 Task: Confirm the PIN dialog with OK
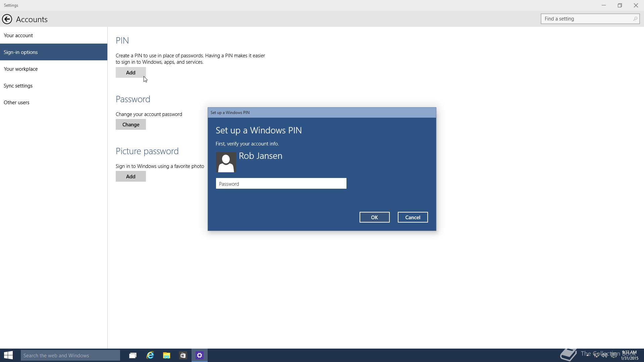374,217
